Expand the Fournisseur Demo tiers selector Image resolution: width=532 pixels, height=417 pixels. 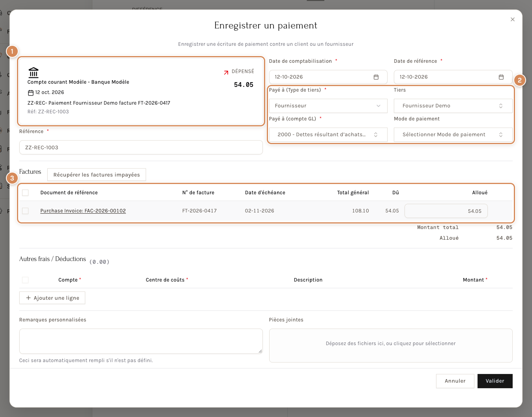click(x=453, y=106)
